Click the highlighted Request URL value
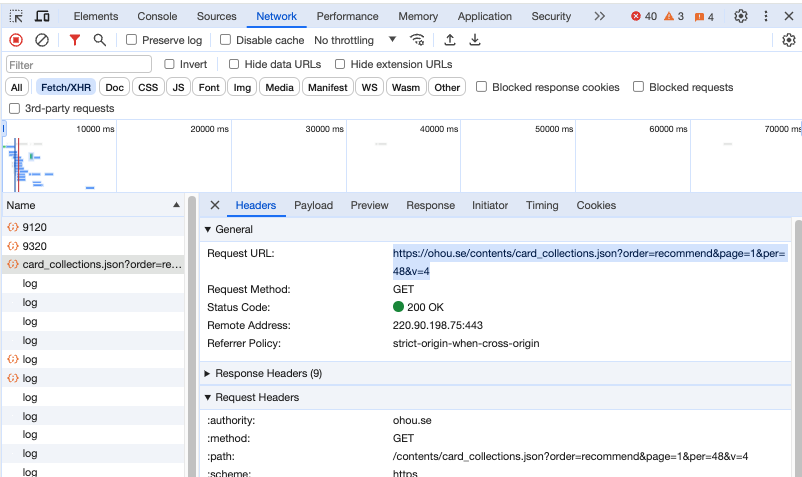This screenshot has width=802, height=477. coord(589,262)
